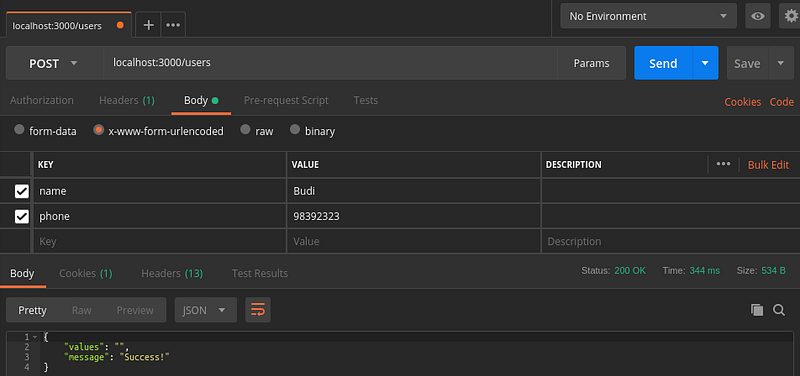Click the 344 ms time value
This screenshot has width=800, height=376.
click(x=705, y=270)
